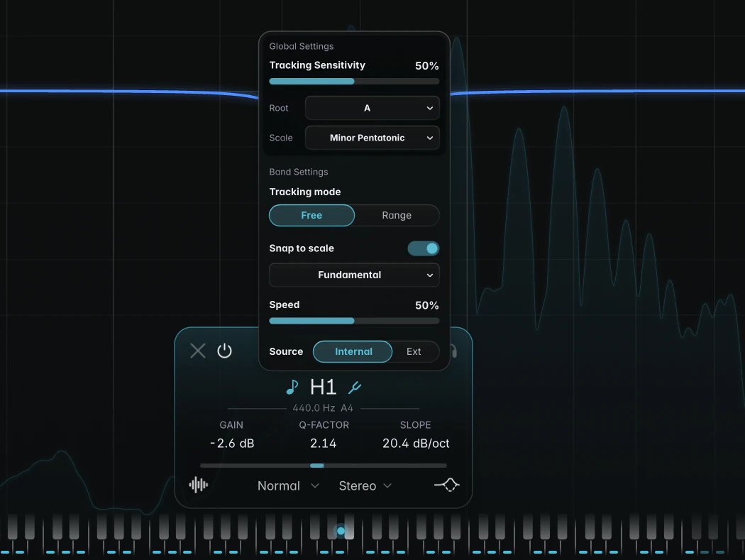Click the -2.6 dB gain value
Viewport: 745px width, 560px height.
232,443
